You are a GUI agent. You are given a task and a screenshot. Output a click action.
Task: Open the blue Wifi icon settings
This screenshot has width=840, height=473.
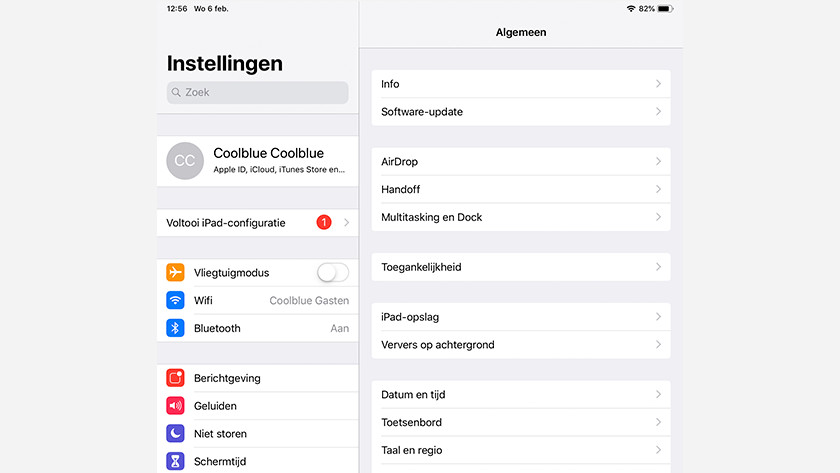[x=175, y=300]
